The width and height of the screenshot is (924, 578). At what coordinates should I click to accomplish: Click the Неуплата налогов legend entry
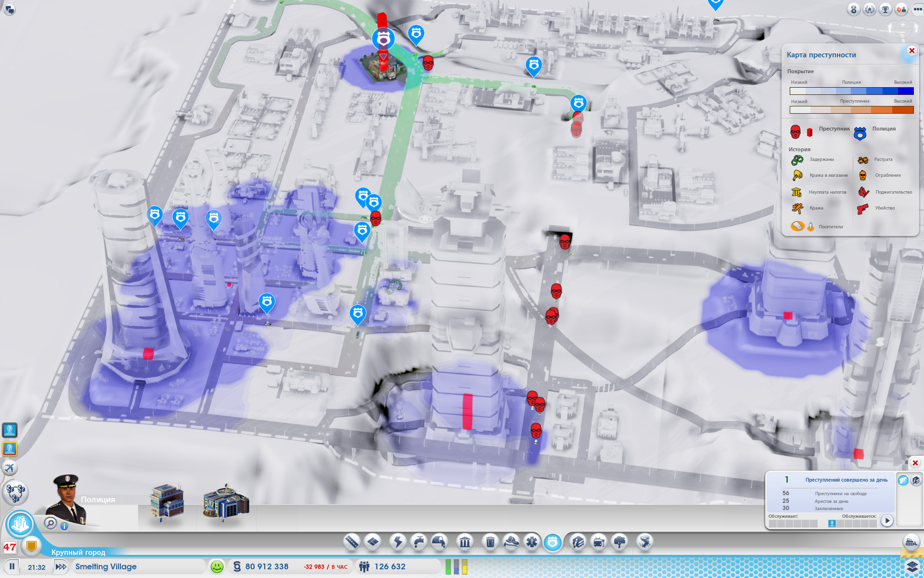[x=819, y=192]
